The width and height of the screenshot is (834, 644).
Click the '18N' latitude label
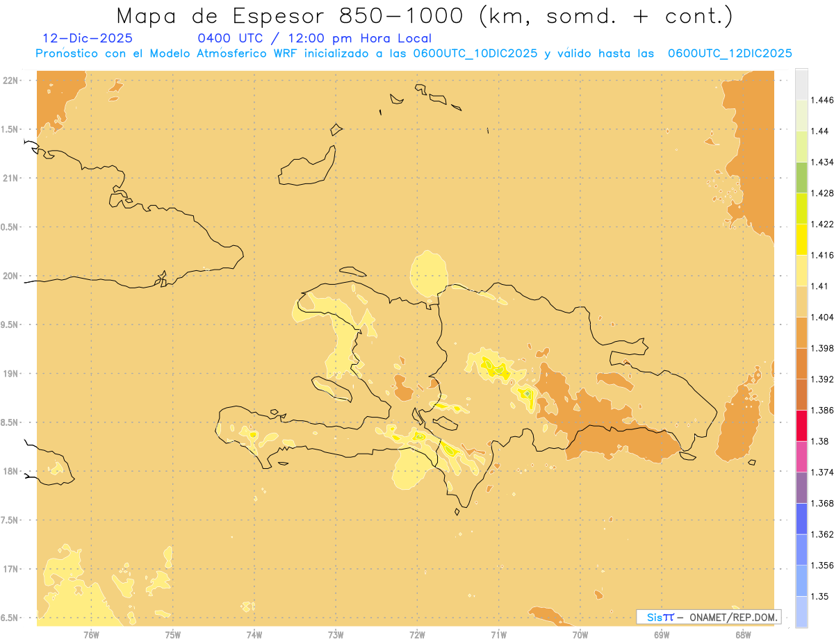[10, 472]
